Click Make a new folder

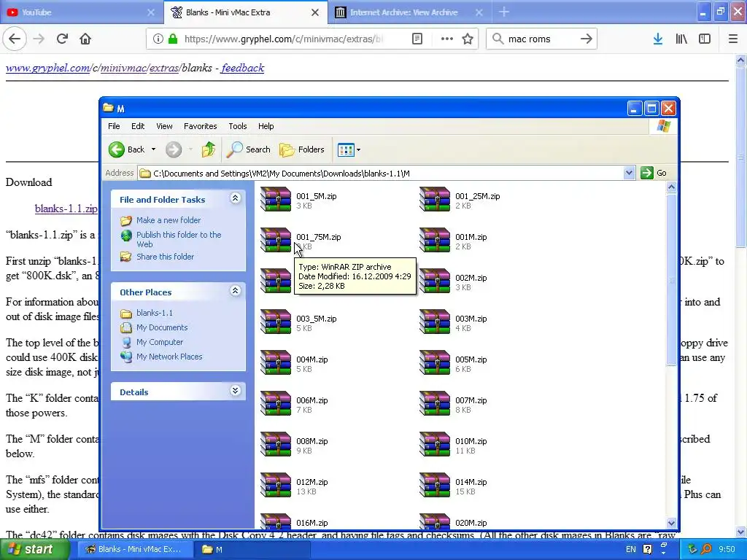tap(169, 220)
